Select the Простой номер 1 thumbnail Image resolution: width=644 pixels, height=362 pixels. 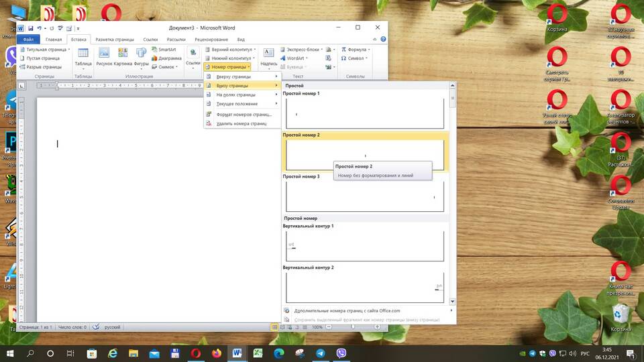click(x=365, y=113)
